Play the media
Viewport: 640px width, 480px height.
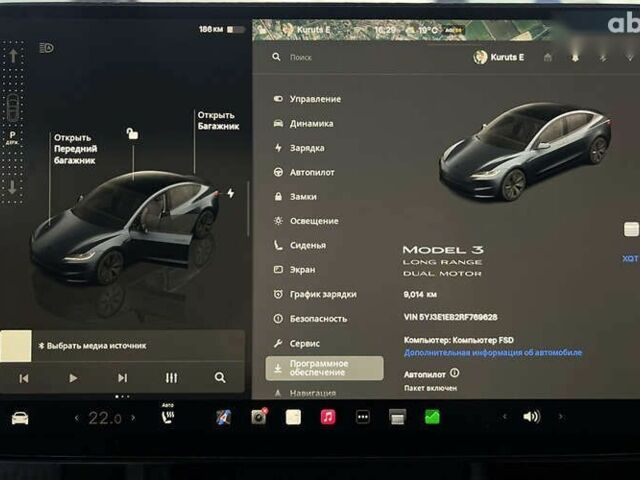tap(73, 378)
